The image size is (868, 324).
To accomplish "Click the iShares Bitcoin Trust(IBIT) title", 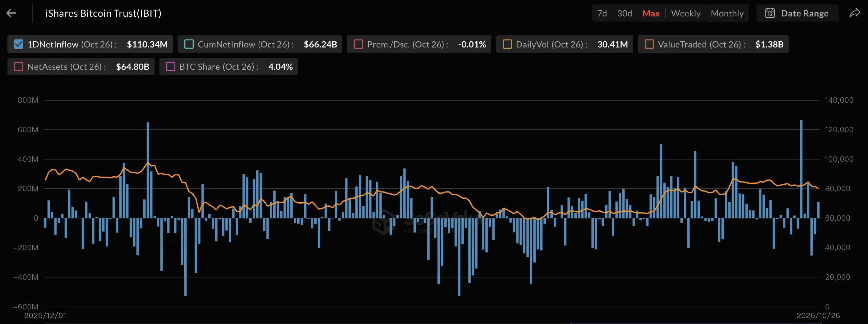I will [x=104, y=13].
